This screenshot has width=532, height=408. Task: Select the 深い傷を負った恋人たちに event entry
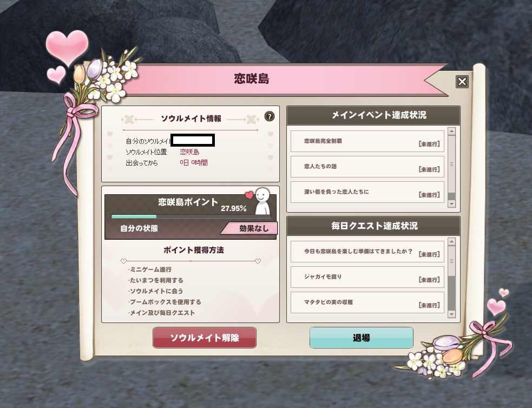[x=367, y=192]
